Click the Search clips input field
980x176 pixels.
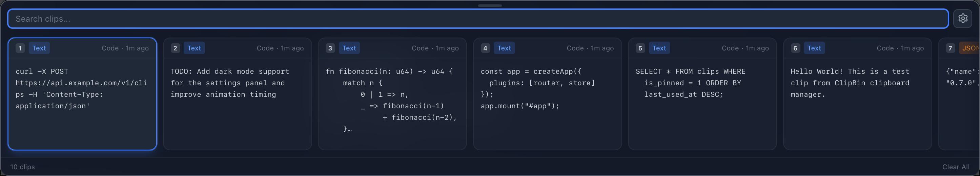478,19
